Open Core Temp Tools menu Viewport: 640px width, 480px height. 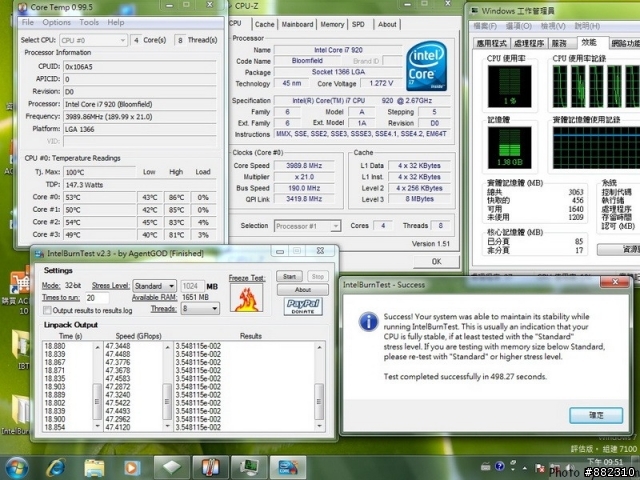tap(89, 22)
